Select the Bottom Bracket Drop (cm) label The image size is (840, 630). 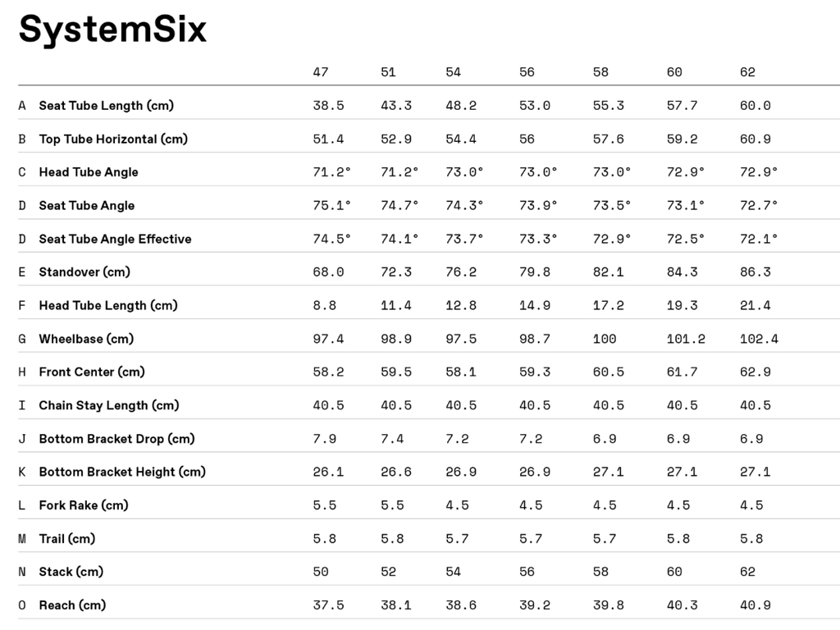[116, 439]
